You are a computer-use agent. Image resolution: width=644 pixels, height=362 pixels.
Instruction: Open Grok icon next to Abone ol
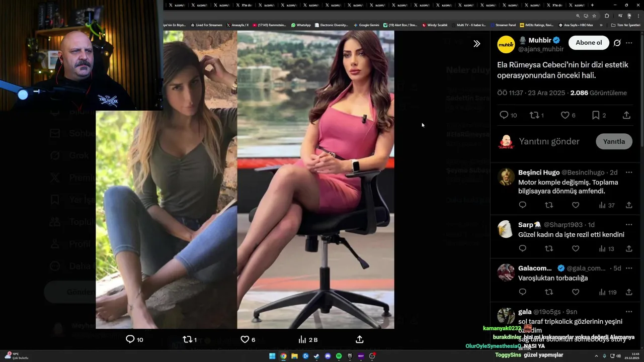click(617, 43)
